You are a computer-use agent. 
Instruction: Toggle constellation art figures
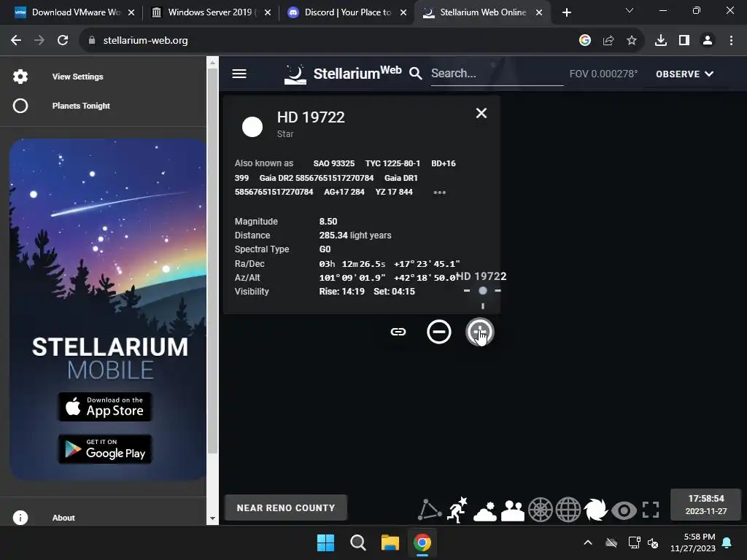click(457, 510)
